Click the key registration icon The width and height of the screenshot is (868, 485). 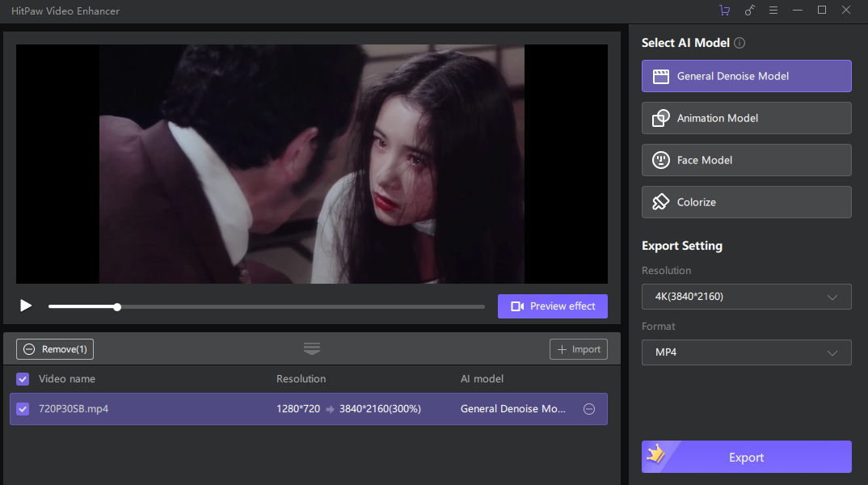(x=749, y=10)
